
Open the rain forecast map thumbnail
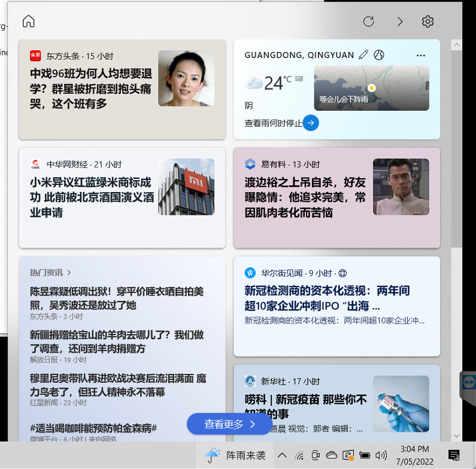[372, 88]
